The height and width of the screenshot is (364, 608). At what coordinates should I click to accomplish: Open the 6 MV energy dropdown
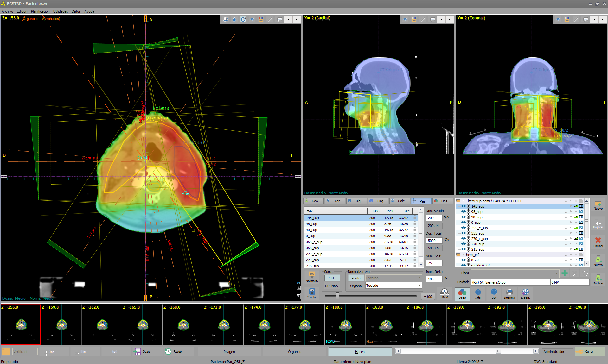click(586, 282)
